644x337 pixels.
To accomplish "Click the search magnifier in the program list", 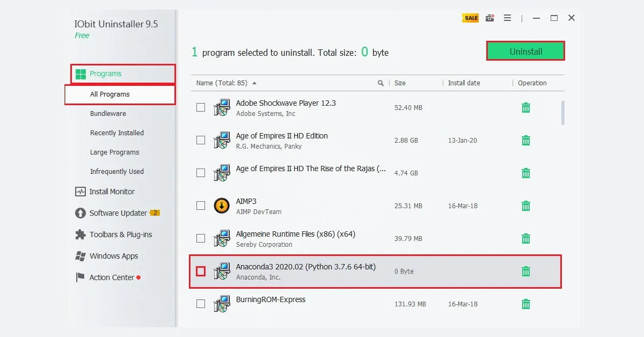I will click(x=381, y=83).
